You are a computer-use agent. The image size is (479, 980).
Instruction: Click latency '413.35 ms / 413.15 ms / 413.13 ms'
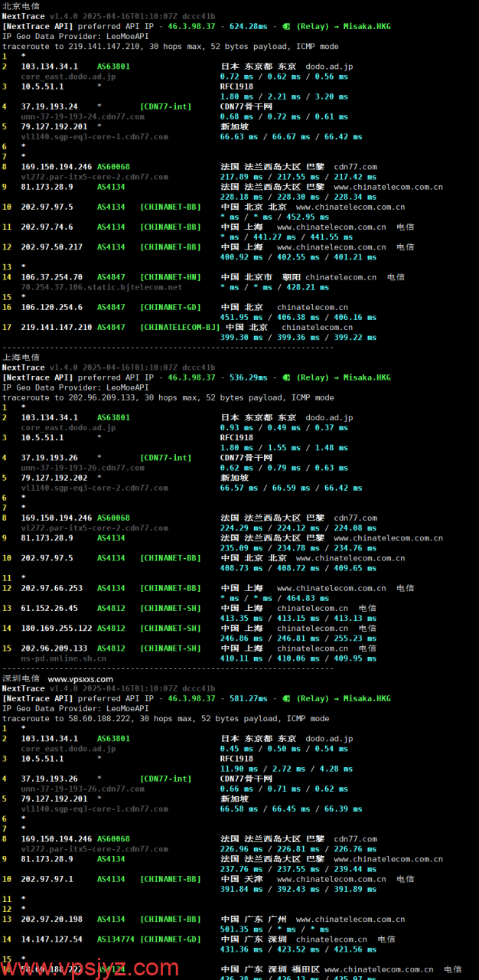298,618
